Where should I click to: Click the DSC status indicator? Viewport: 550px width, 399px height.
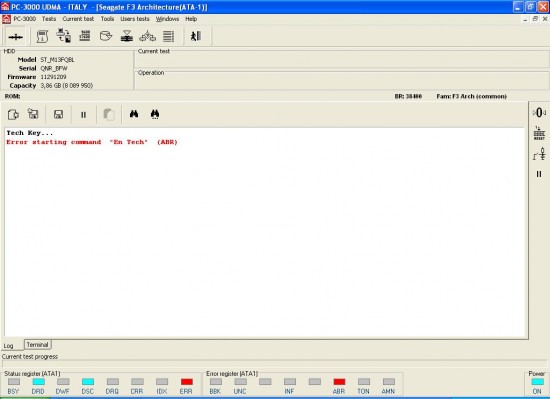coord(88,381)
